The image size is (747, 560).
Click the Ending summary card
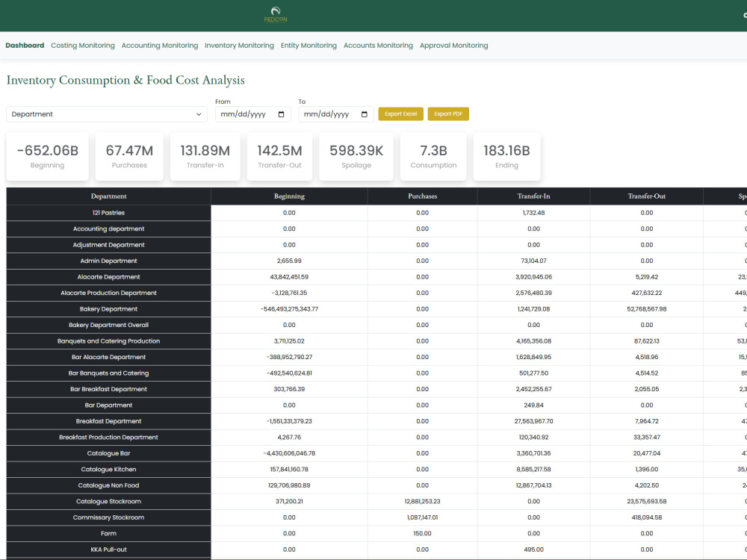click(507, 157)
